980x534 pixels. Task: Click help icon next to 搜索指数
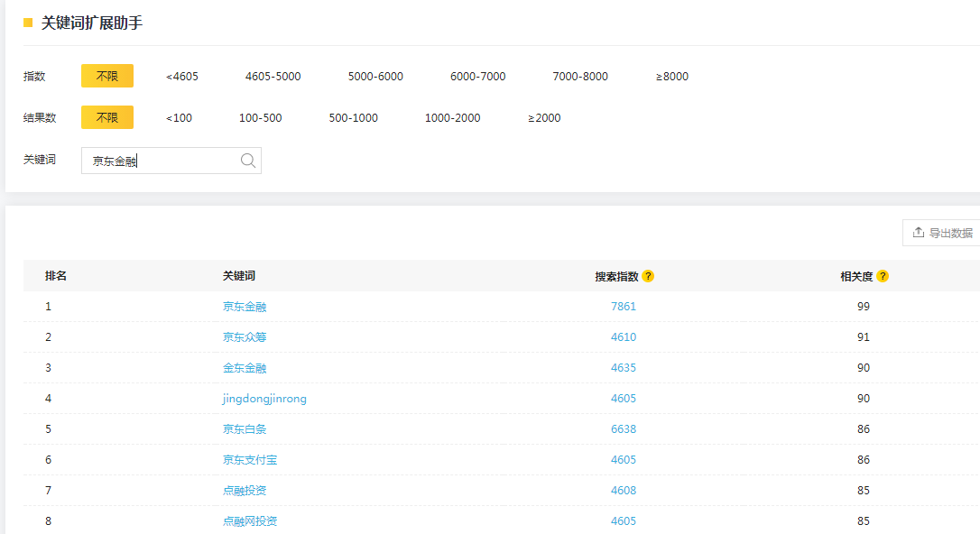[648, 276]
